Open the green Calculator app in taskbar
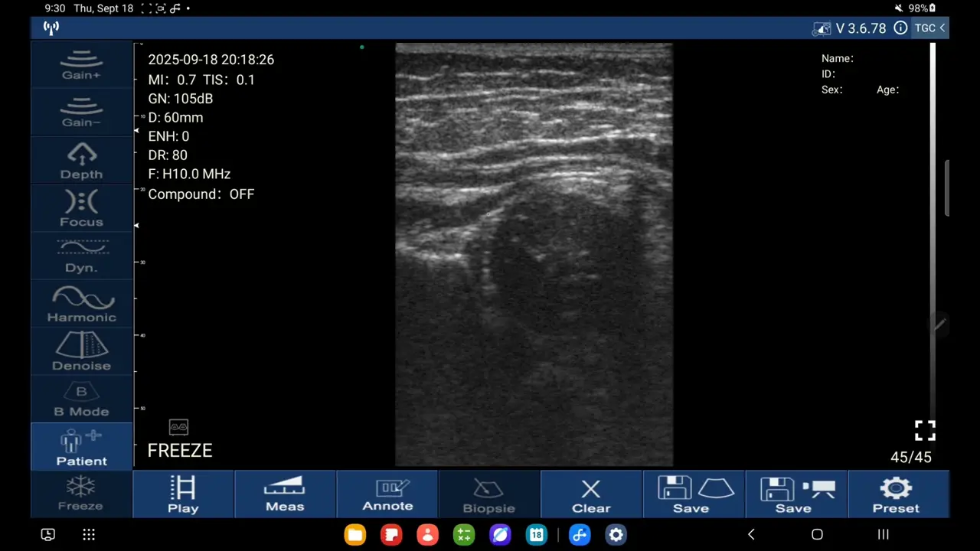Viewport: 980px width, 551px height. tap(464, 535)
